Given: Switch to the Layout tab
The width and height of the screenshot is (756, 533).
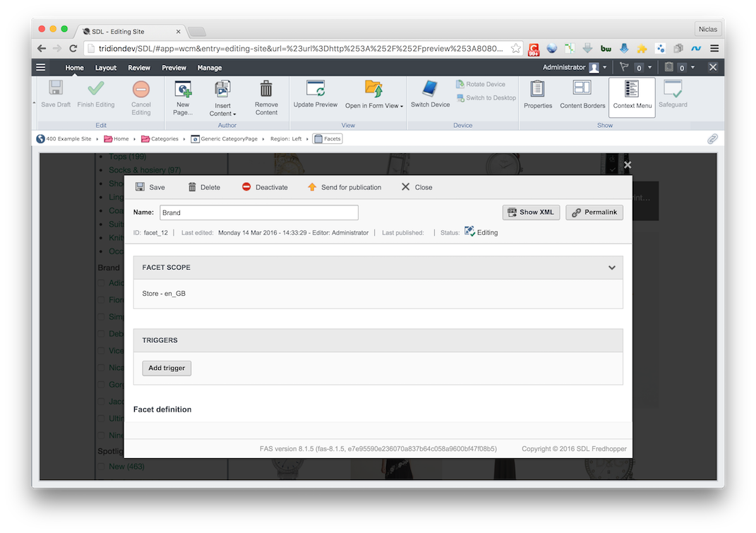Looking at the screenshot, I should point(106,68).
